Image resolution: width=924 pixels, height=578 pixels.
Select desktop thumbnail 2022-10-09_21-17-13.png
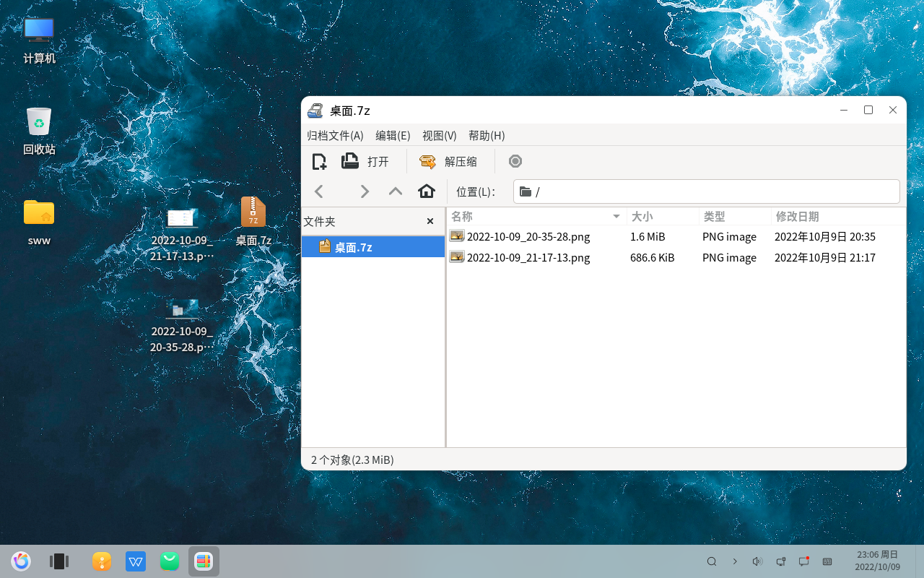pyautogui.click(x=182, y=235)
